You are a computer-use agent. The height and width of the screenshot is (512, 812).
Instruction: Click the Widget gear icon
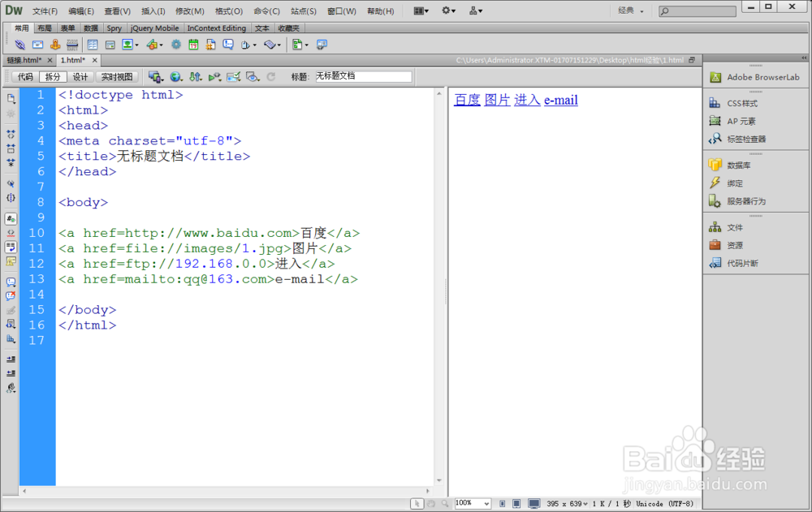click(176, 45)
